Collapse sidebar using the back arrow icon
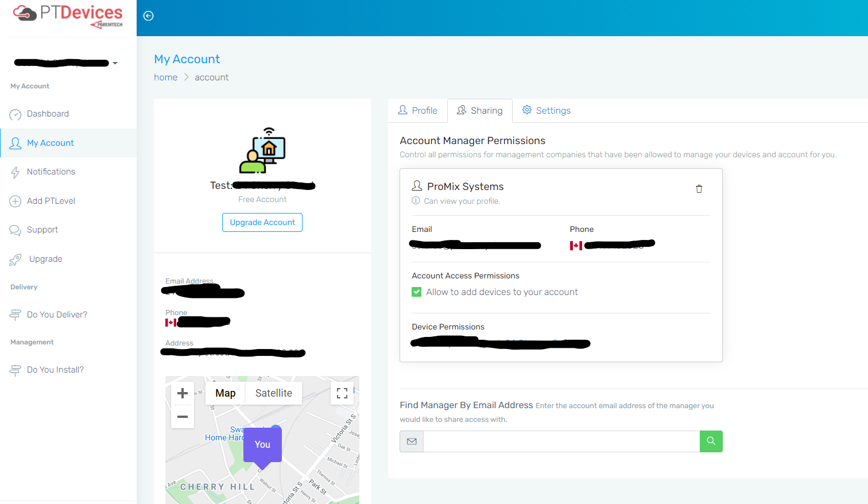The height and width of the screenshot is (504, 868). [148, 16]
